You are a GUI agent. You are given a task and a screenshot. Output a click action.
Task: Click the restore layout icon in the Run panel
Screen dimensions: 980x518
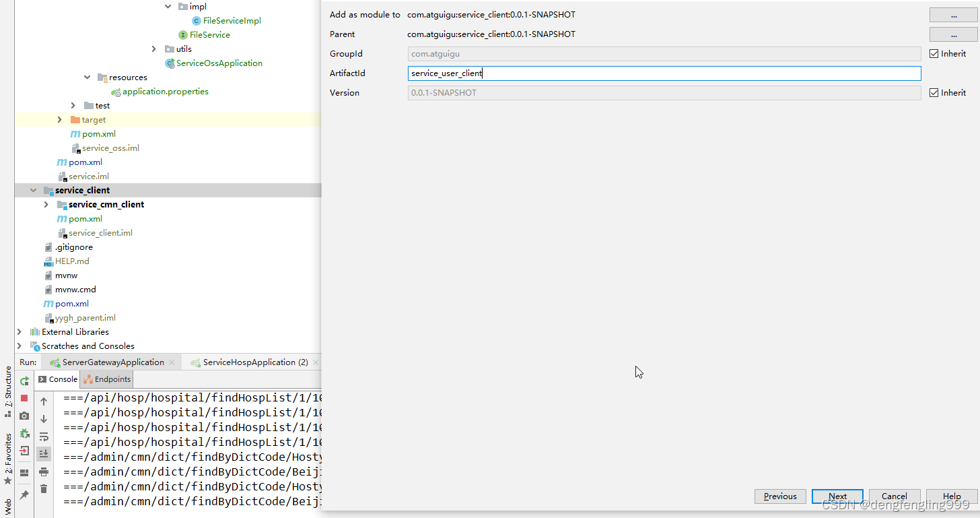(24, 473)
